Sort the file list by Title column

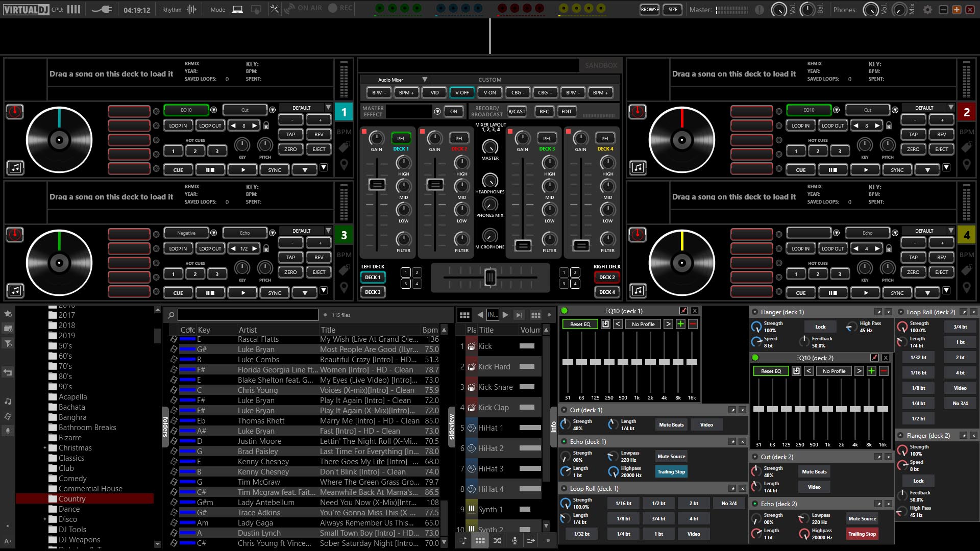point(370,330)
